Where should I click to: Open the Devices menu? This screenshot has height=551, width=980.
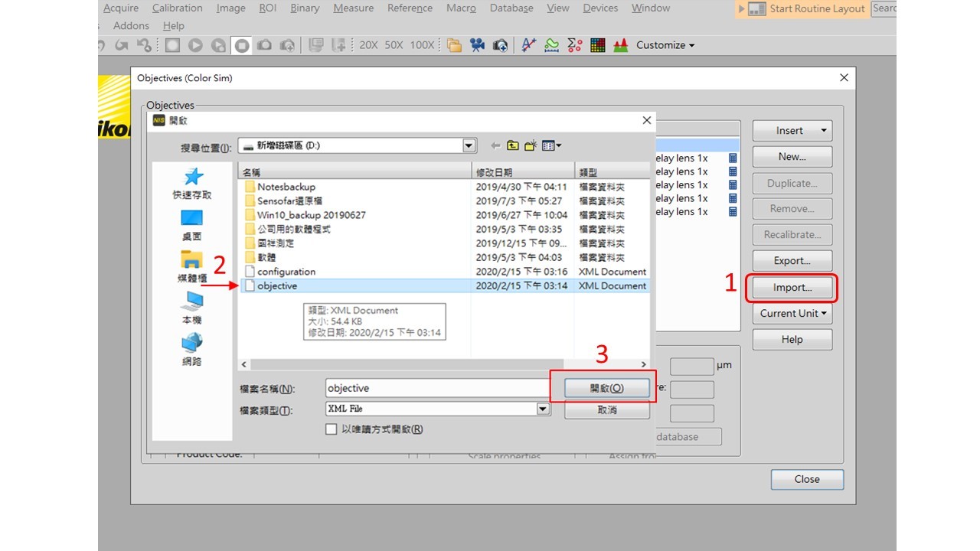tap(599, 8)
